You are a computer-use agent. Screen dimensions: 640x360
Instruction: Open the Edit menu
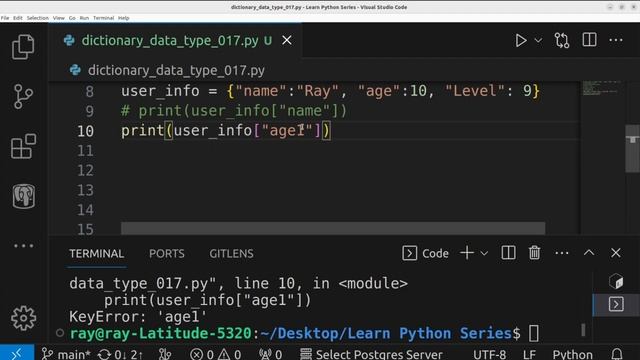point(18,18)
